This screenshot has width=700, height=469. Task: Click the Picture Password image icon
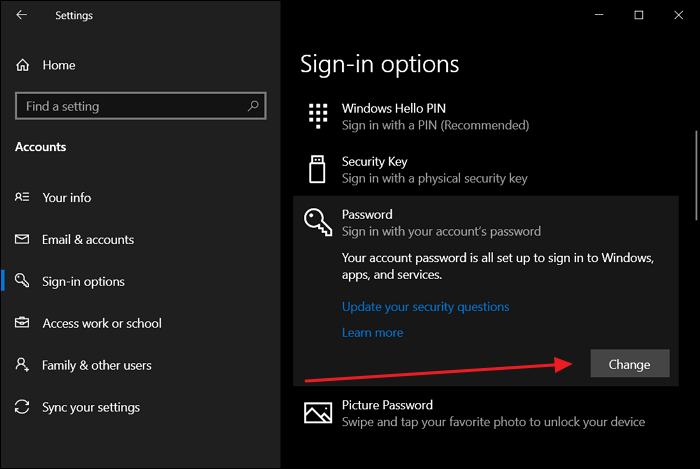pos(318,412)
